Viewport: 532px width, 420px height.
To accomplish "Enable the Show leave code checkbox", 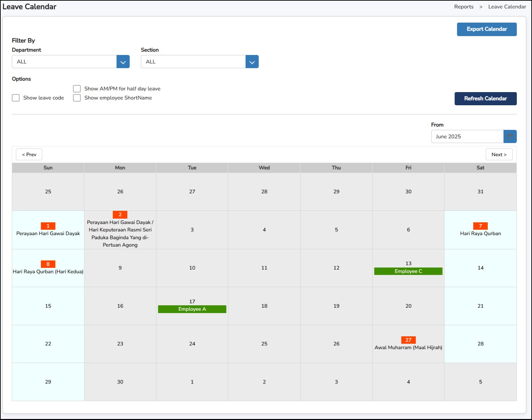I will point(16,98).
